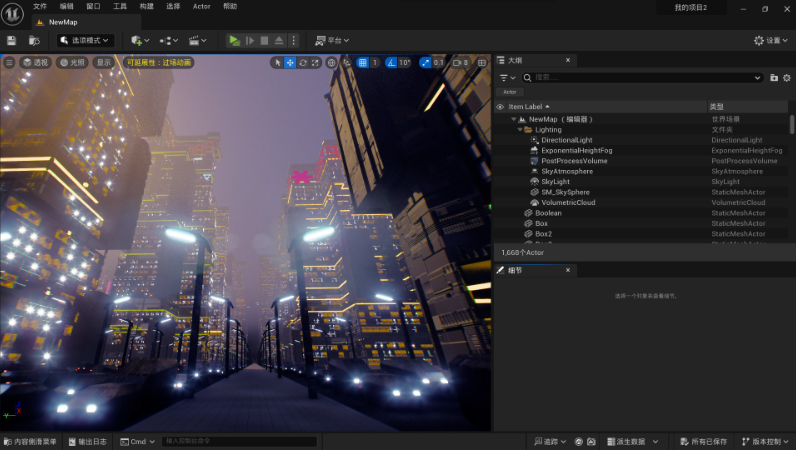Image resolution: width=796 pixels, height=450 pixels.
Task: Open the cinematics clapperboard dropdown
Action: [197, 41]
